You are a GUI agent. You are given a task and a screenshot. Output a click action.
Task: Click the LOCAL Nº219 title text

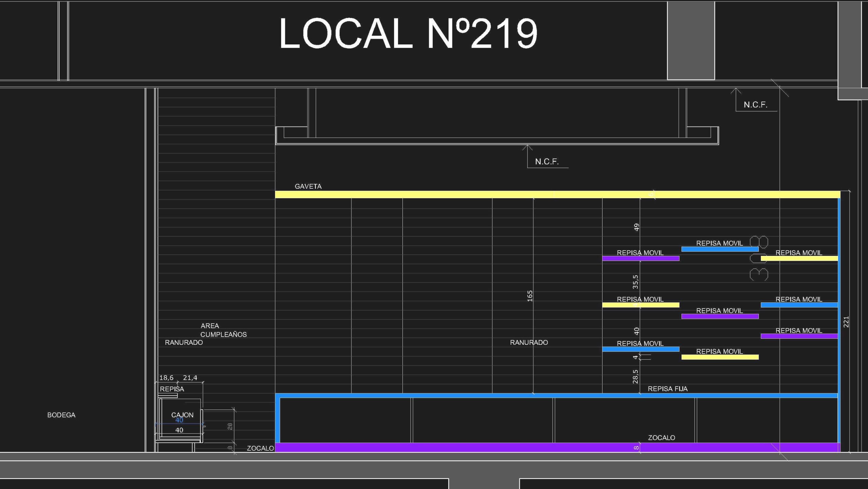(408, 33)
